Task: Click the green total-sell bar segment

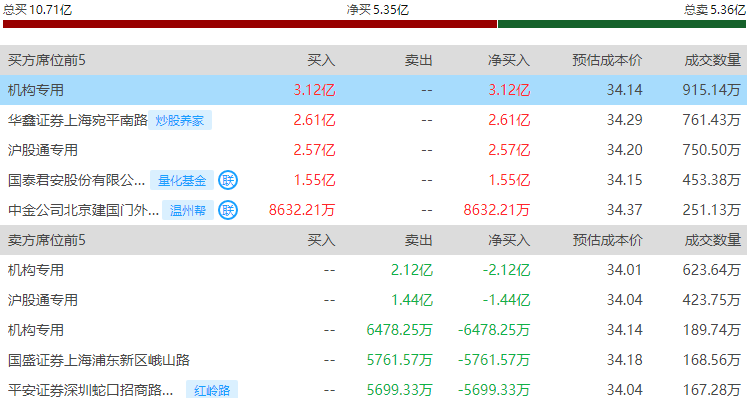Action: (622, 24)
